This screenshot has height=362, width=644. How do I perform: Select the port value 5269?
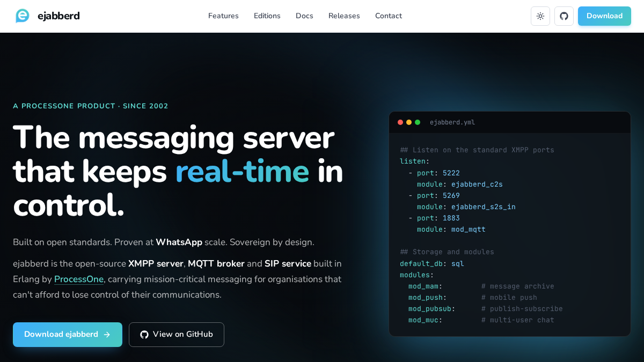coord(451,195)
